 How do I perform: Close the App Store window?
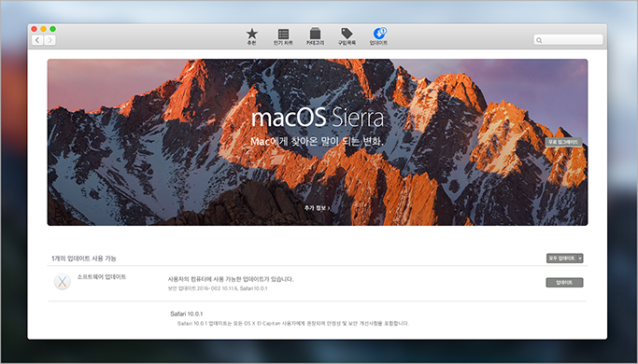point(35,29)
